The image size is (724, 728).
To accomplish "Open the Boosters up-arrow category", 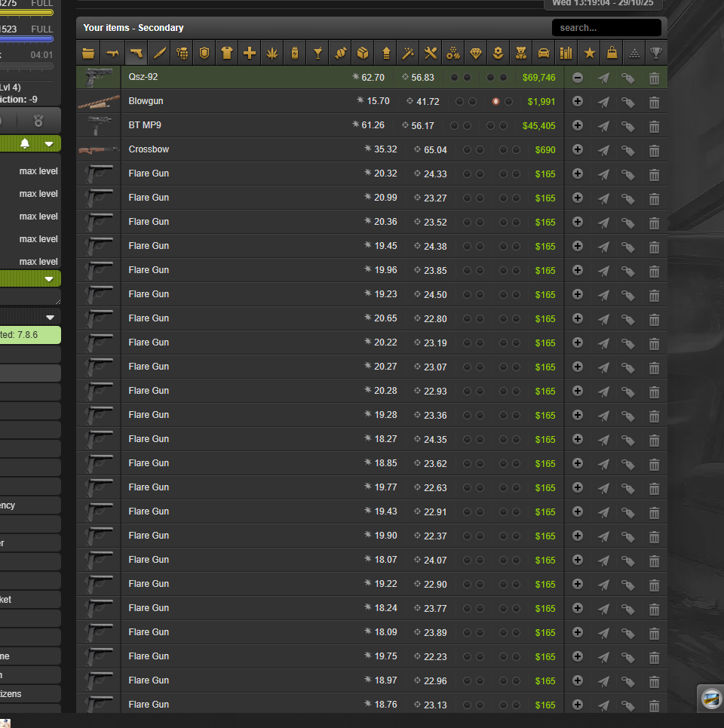I will click(x=385, y=54).
